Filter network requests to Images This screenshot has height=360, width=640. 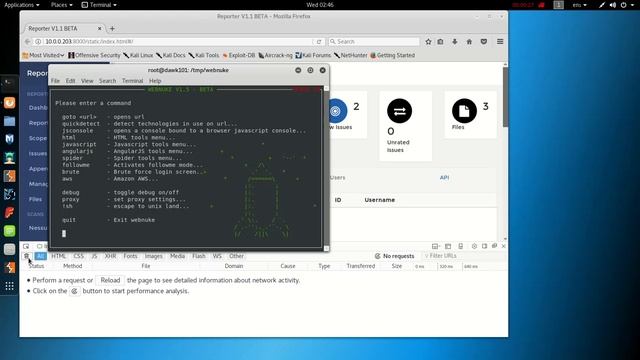pos(153,256)
